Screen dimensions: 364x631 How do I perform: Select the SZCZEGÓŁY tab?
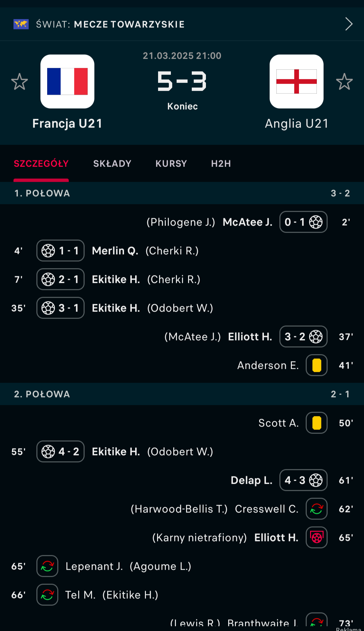pos(41,164)
